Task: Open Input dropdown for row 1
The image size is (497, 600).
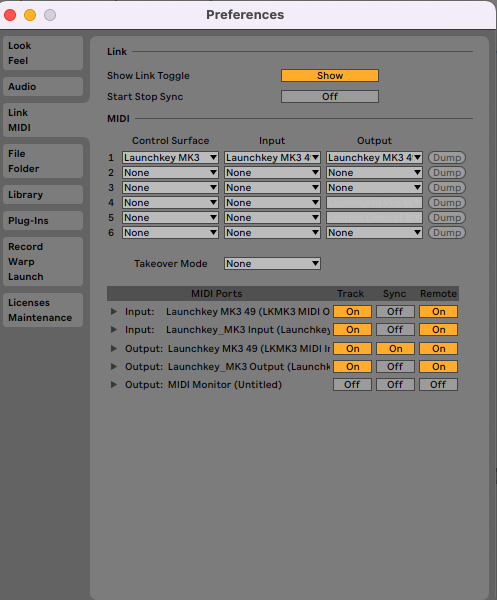Action: [272, 158]
